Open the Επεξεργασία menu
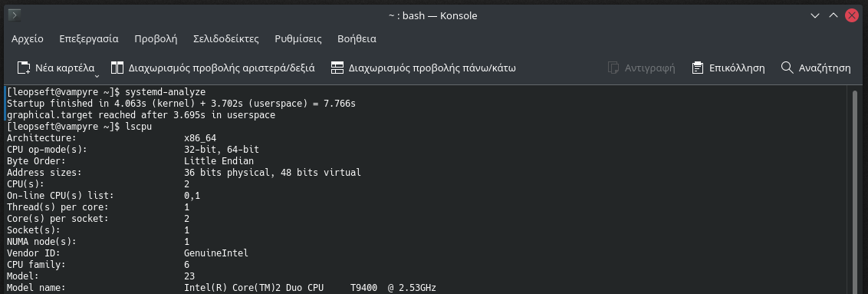The width and height of the screenshot is (868, 294). (x=89, y=38)
